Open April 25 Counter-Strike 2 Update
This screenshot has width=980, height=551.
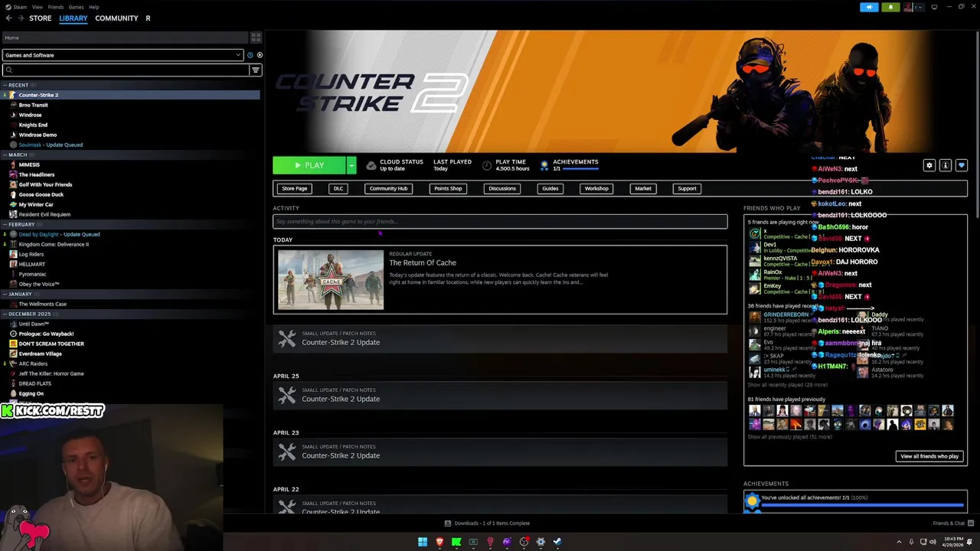point(500,395)
